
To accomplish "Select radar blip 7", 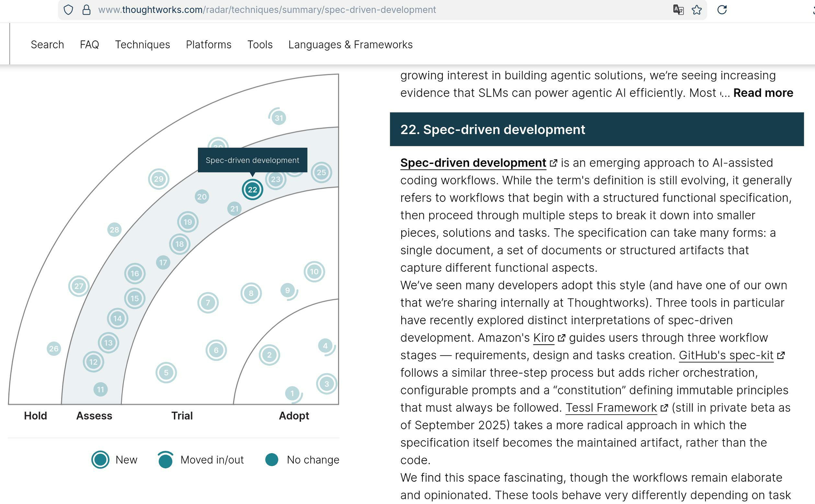I will pyautogui.click(x=208, y=303).
